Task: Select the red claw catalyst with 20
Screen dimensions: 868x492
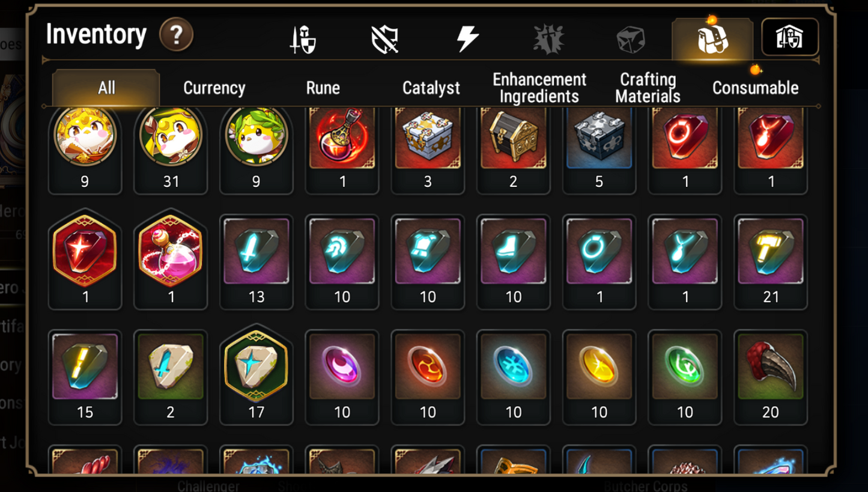Action: [x=771, y=377]
